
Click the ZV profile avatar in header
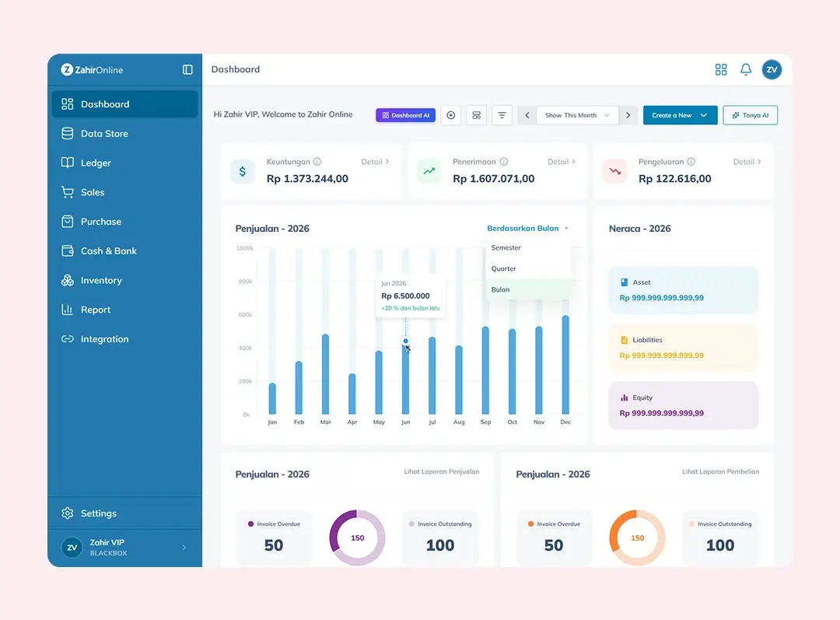772,70
